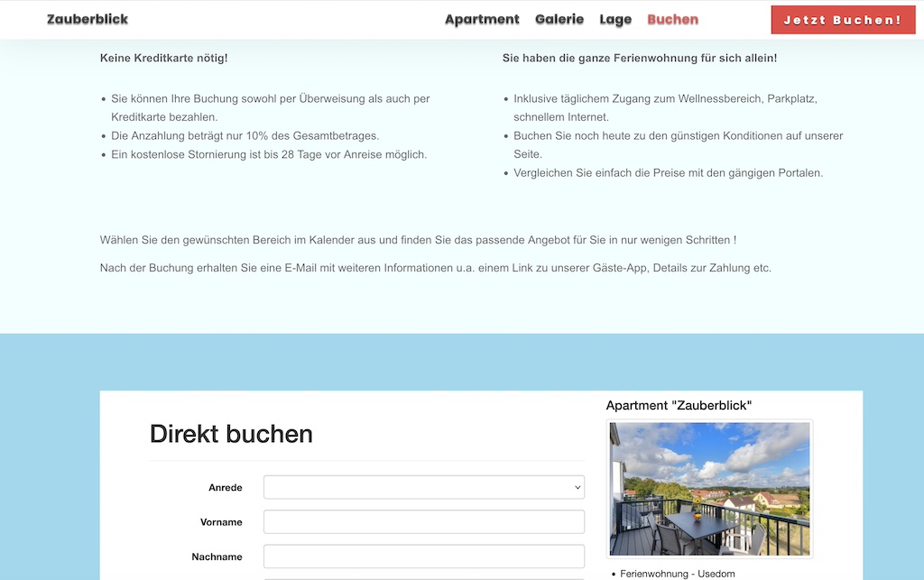Viewport: 924px width, 580px height.
Task: Click the Apartment "Zauberblick" sidebar title
Action: click(679, 406)
